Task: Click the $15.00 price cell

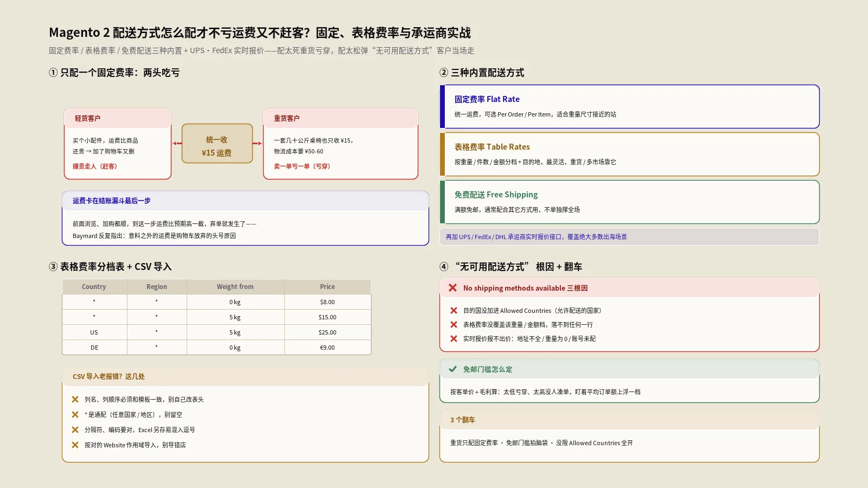Action: pyautogui.click(x=327, y=317)
